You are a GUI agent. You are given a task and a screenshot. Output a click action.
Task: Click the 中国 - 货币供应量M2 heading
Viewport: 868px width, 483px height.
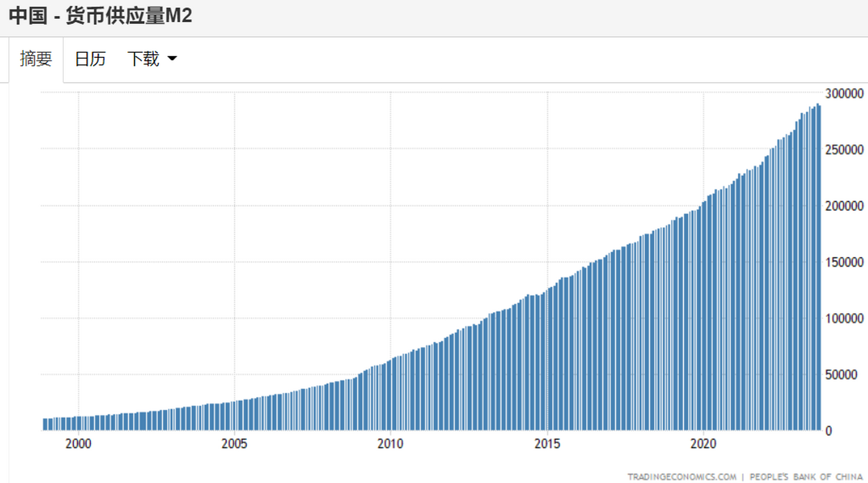(100, 16)
